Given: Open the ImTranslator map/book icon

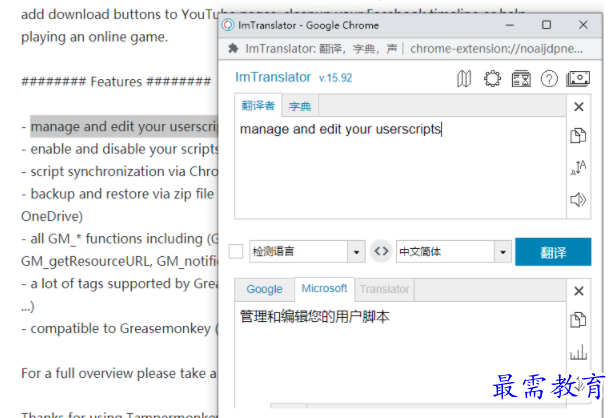Looking at the screenshot, I should pos(464,79).
